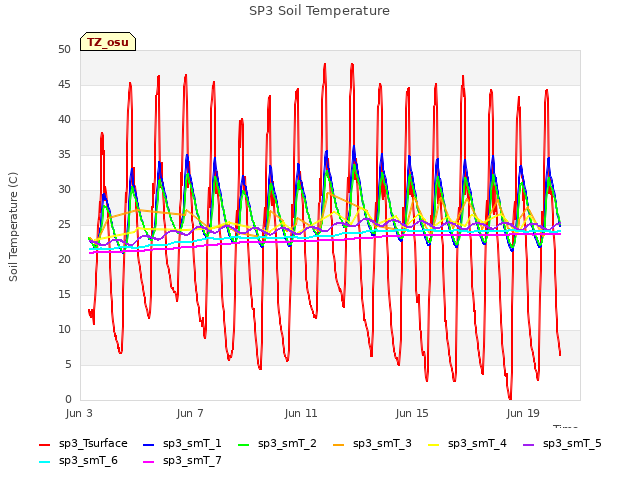Toggle sp3_Tsurface series in legend
The height and width of the screenshot is (480, 640).
(83, 444)
